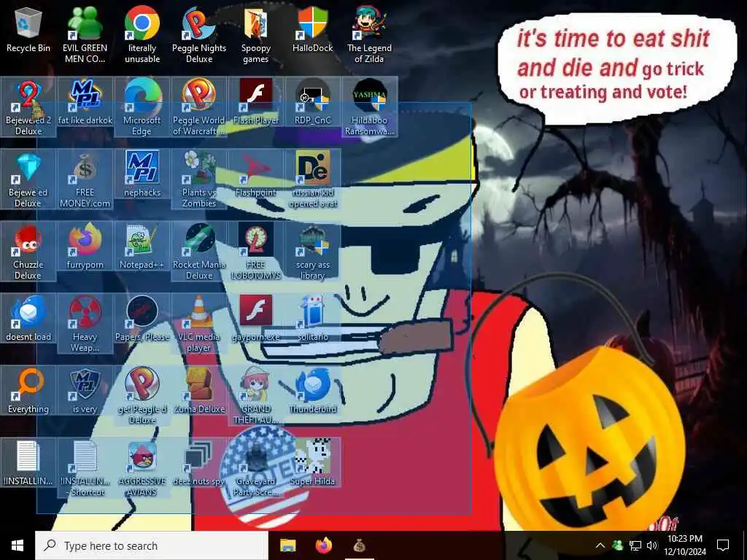Image resolution: width=747 pixels, height=560 pixels.
Task: Select the 'literally unusable' Chrome icon
Action: 142,34
